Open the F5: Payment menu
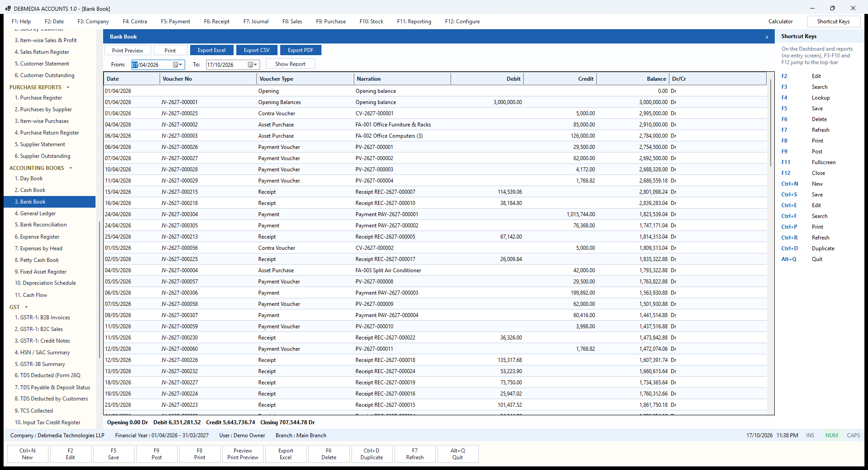Image resolution: width=868 pixels, height=470 pixels. (x=175, y=22)
